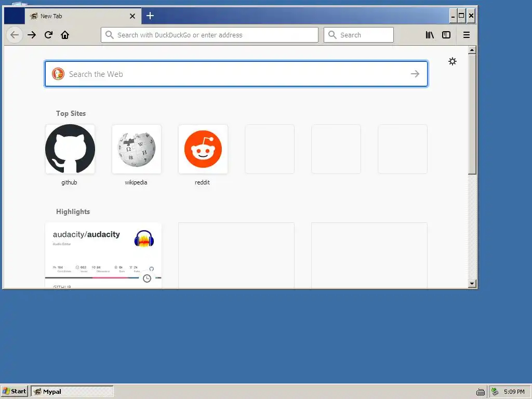Click the address bar magnifier icon

[109, 35]
